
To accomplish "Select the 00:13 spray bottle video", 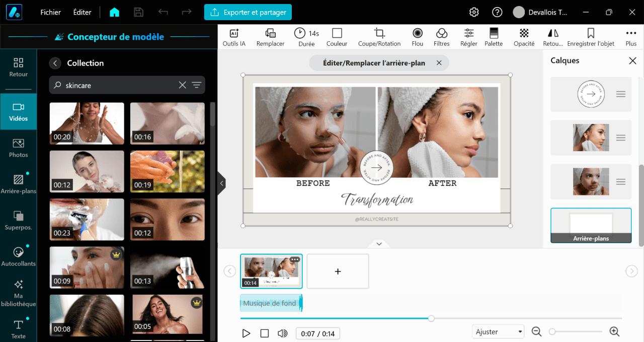I will (x=168, y=267).
